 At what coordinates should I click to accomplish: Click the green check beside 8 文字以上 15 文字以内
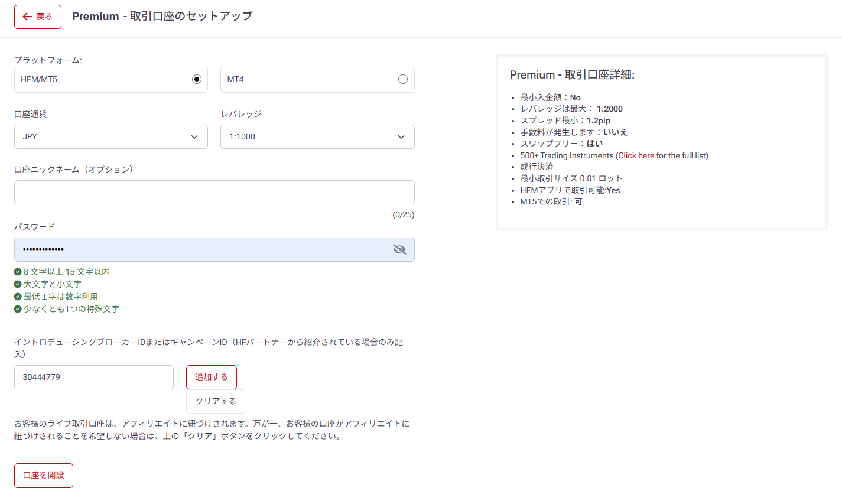pos(18,272)
